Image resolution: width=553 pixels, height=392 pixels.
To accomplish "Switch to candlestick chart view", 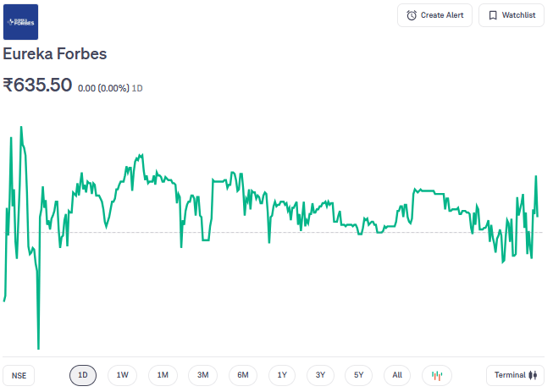I will [x=437, y=375].
